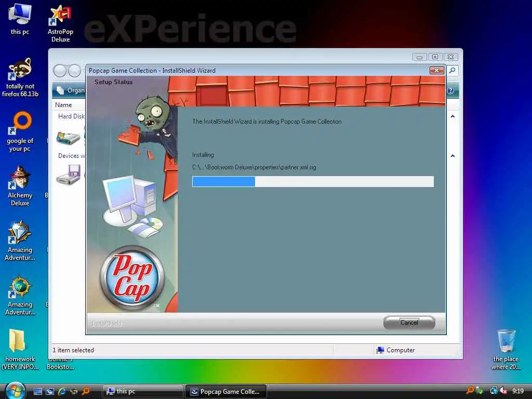Click the raccoon quick launch icon
The image size is (532, 399).
pos(74,391)
